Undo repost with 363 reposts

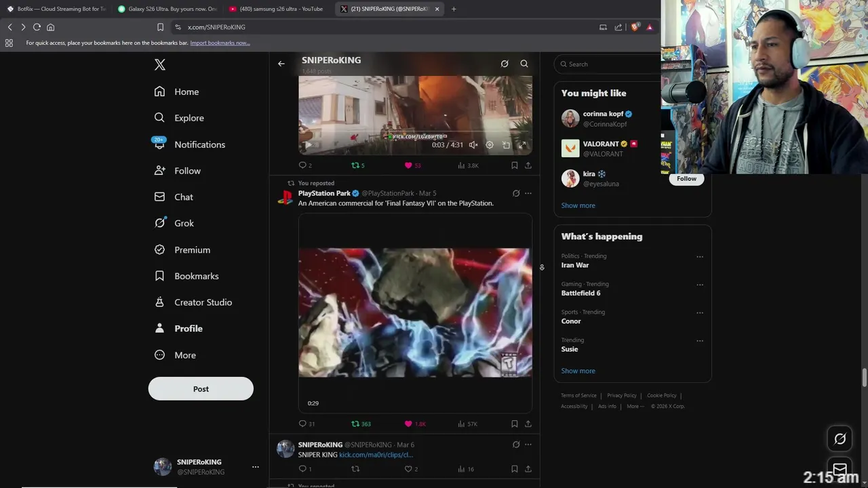point(361,424)
